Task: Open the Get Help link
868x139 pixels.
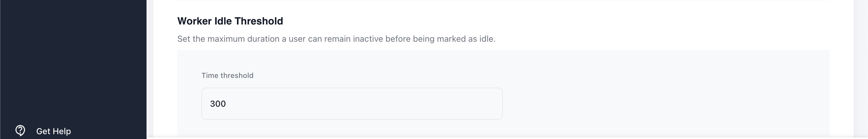Action: coord(53,131)
